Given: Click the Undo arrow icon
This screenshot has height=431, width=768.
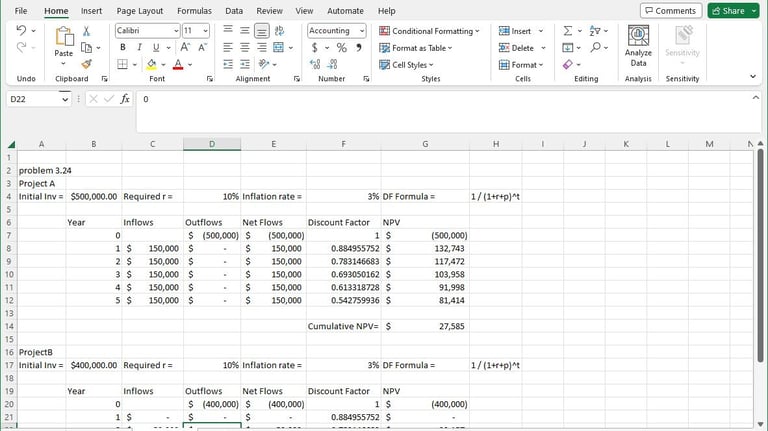Looking at the screenshot, I should click(x=21, y=30).
